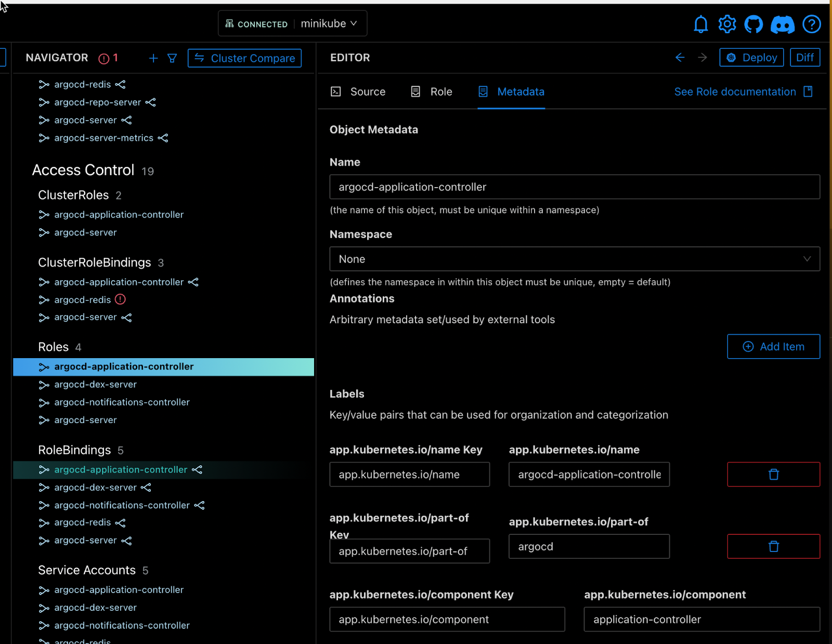832x644 pixels.
Task: Click Add Item under Annotations
Action: (x=773, y=346)
